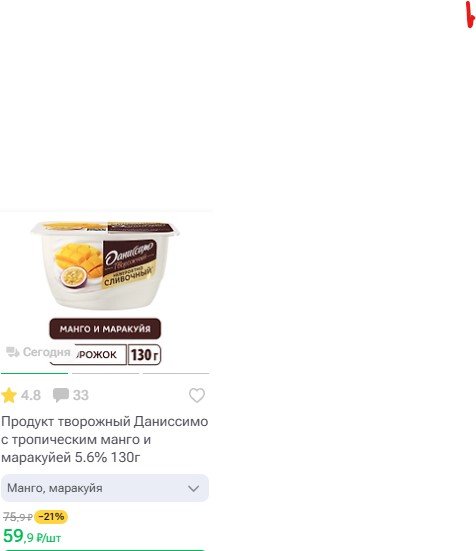The height and width of the screenshot is (551, 476).
Task: Click the МАНГО И МАРАКУЙЯ label badge
Action: click(x=105, y=329)
